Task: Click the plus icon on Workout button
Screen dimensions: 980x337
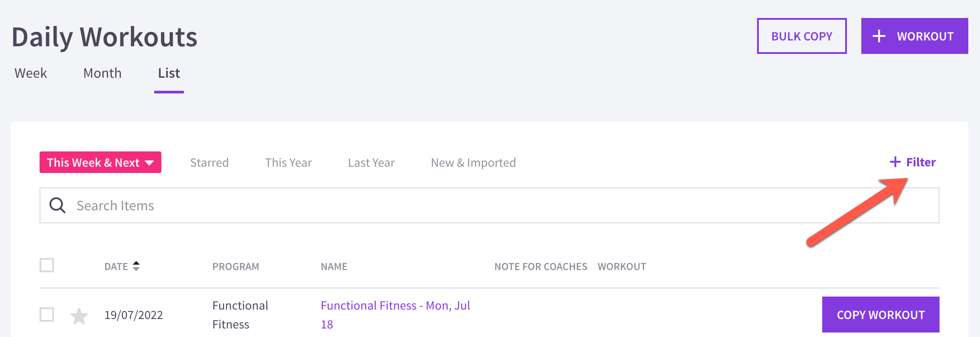Action: coord(879,36)
